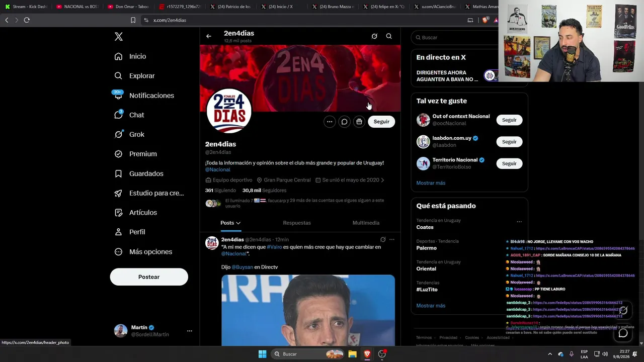The height and width of the screenshot is (362, 644).
Task: Switch to the Multimedia tab
Action: (366, 223)
